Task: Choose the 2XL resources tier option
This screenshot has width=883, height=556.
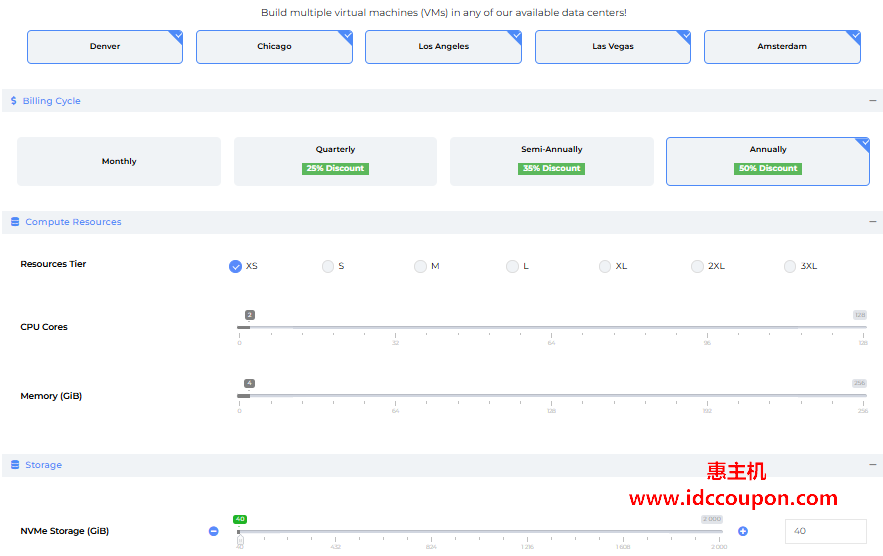Action: pyautogui.click(x=697, y=266)
